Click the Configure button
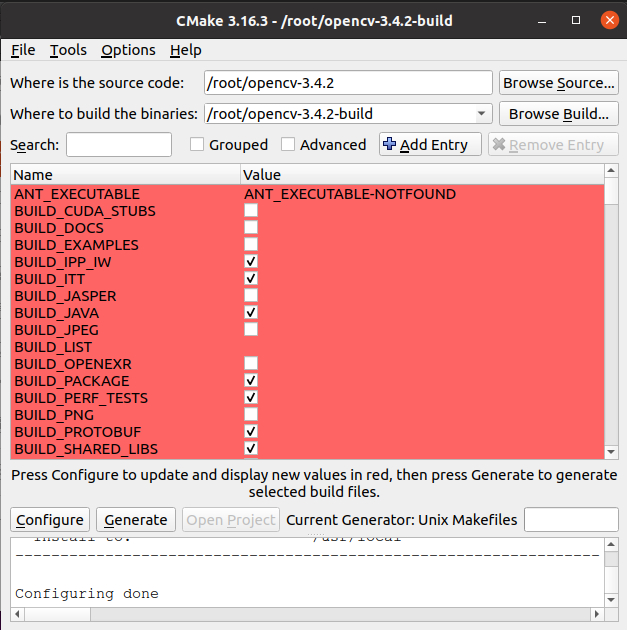The height and width of the screenshot is (630, 627). pos(50,520)
